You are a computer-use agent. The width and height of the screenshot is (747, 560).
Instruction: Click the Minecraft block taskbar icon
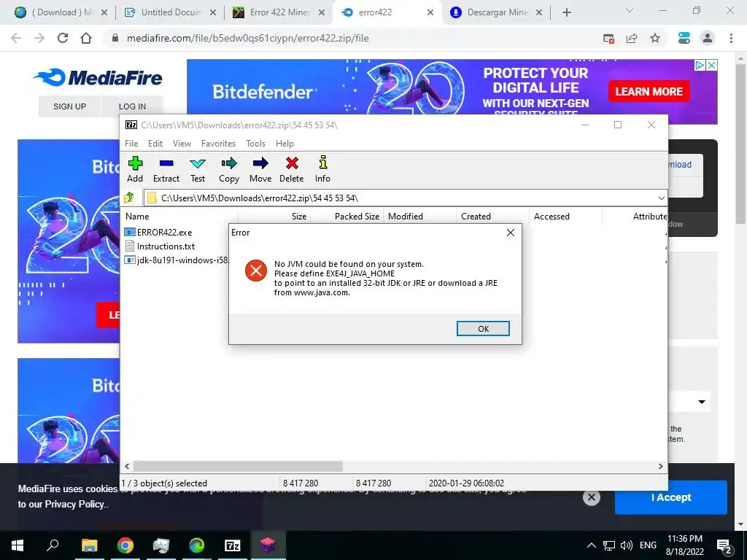point(268,545)
